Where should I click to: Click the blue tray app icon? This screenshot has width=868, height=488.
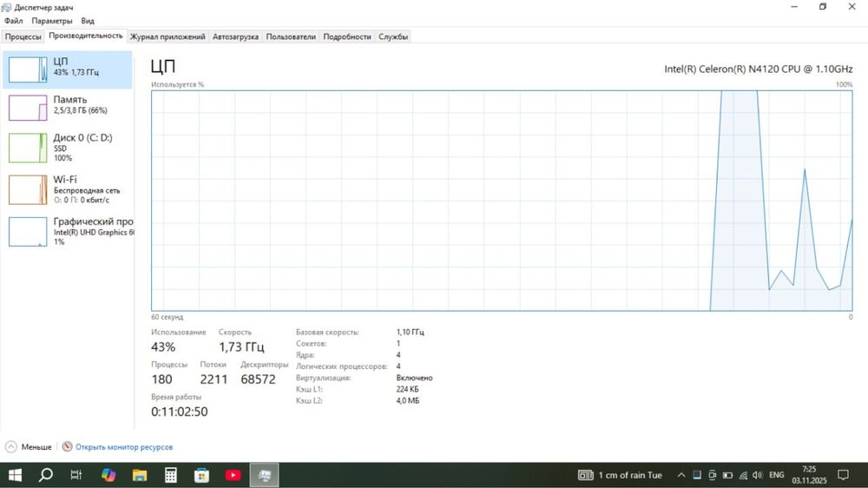click(697, 475)
